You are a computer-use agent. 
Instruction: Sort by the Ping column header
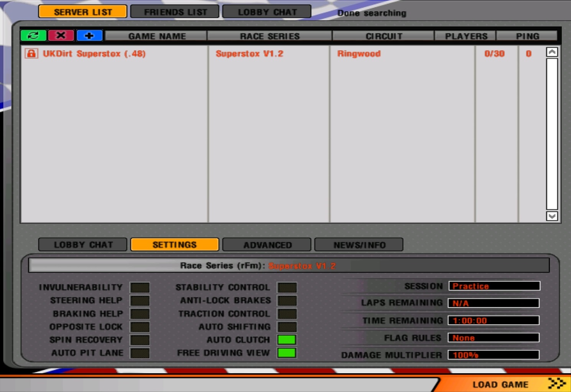point(527,36)
